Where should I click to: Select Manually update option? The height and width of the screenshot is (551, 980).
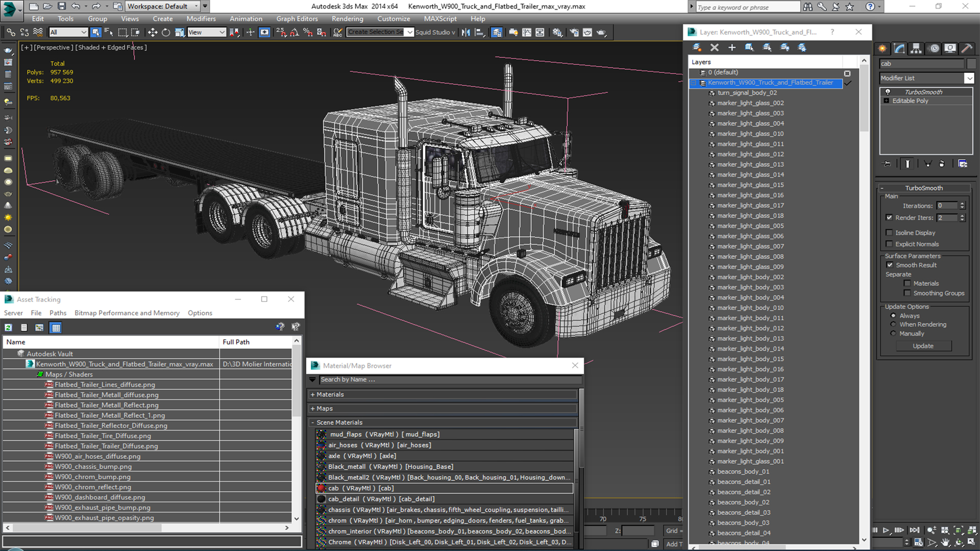tap(893, 334)
